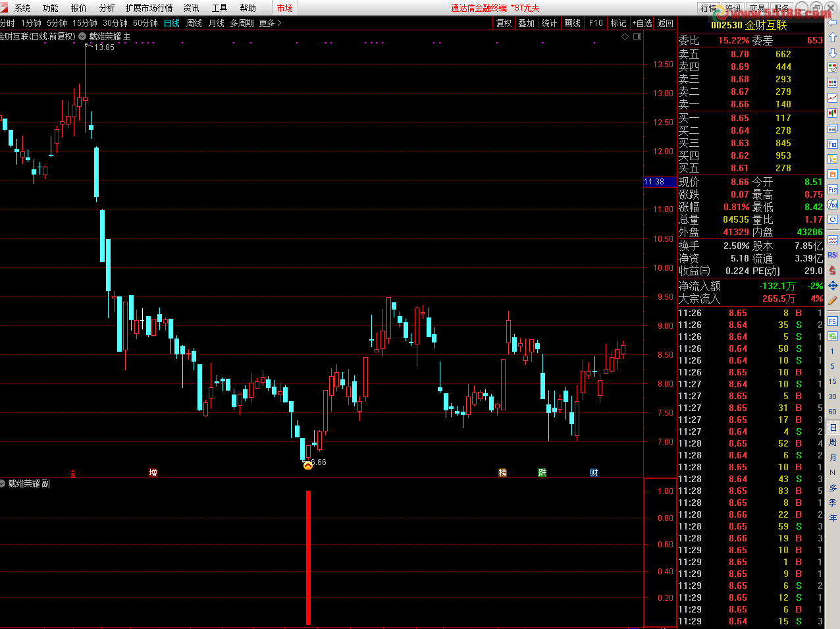Select the 5-minute period in the sidebar
The image size is (840, 629).
832,366
